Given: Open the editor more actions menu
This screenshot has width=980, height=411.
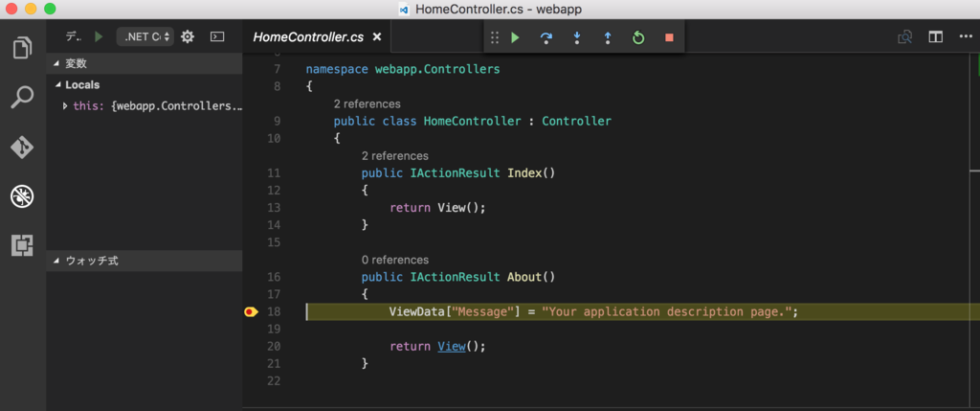Looking at the screenshot, I should click(x=966, y=37).
